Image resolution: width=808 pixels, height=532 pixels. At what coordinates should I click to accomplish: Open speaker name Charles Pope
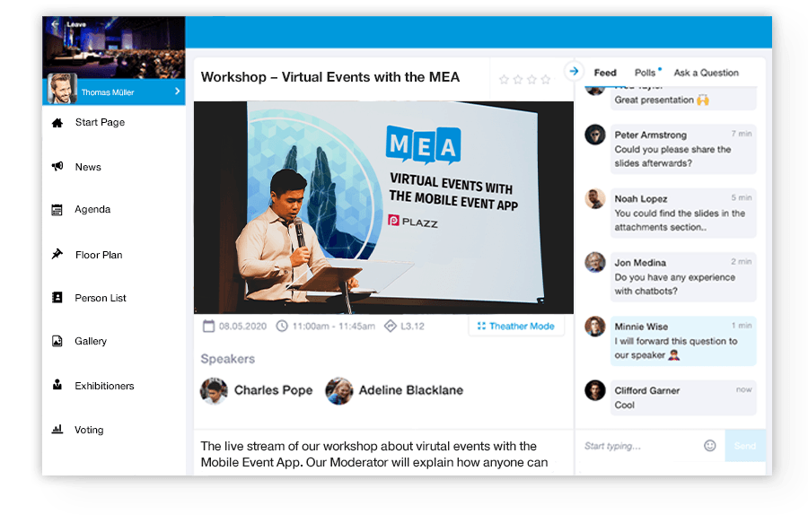(x=273, y=390)
